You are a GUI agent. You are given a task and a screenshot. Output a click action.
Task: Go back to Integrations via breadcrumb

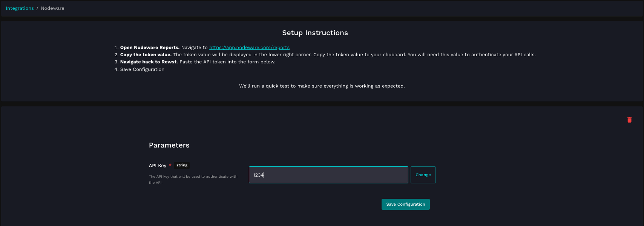[20, 8]
